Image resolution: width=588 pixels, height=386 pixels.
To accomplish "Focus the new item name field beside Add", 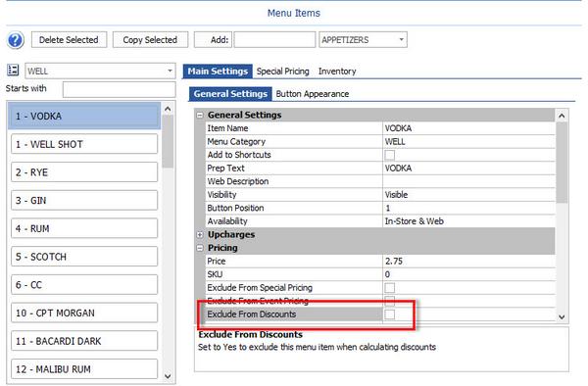I will coord(274,40).
